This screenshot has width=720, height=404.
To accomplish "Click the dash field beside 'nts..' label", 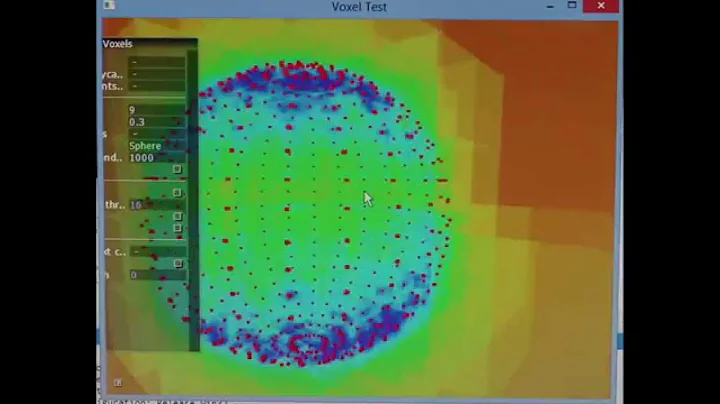I will [157, 86].
